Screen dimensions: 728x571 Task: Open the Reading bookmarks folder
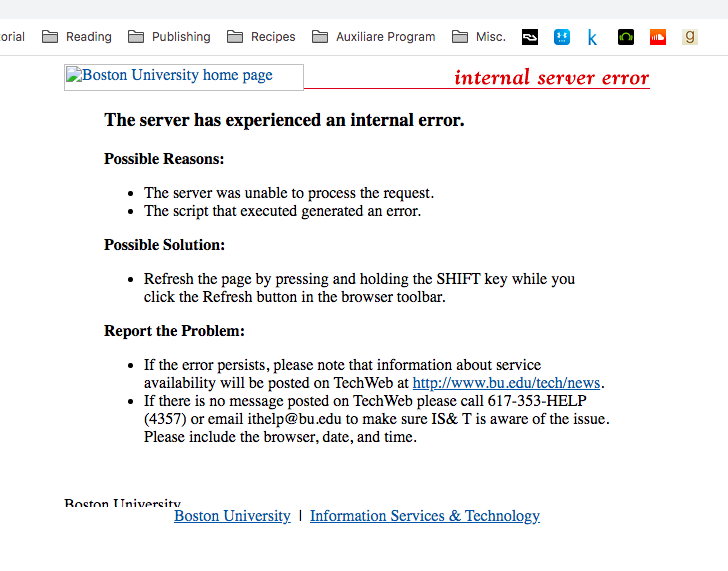[x=77, y=37]
